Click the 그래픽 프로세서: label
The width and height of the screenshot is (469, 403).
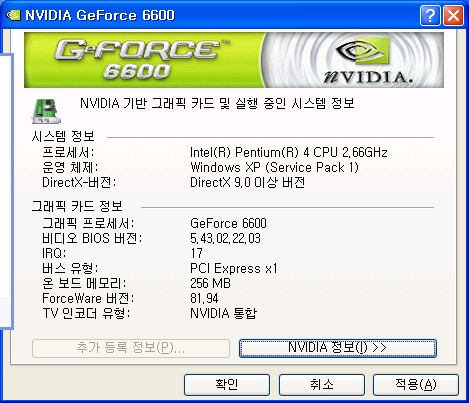(88, 223)
